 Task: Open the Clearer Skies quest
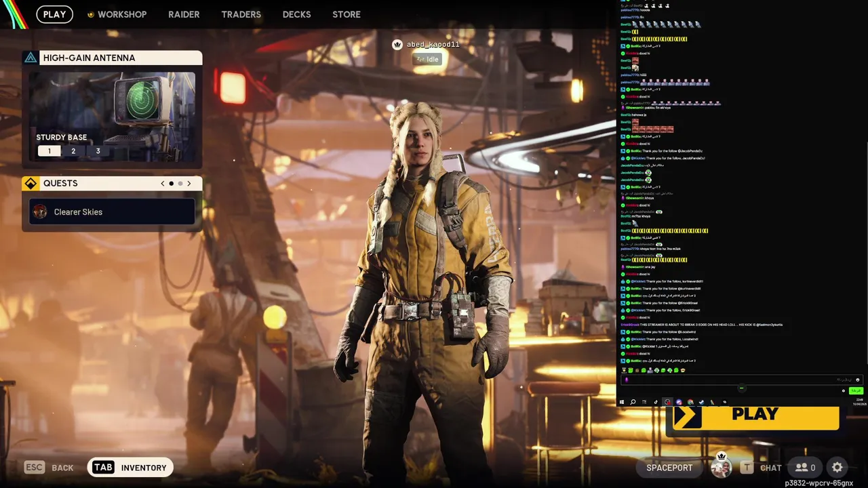(112, 212)
